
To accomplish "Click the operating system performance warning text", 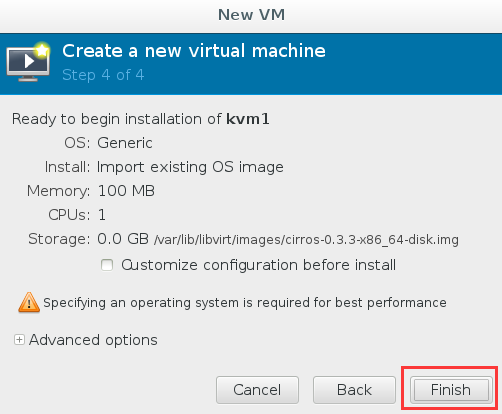I will pyautogui.click(x=245, y=303).
